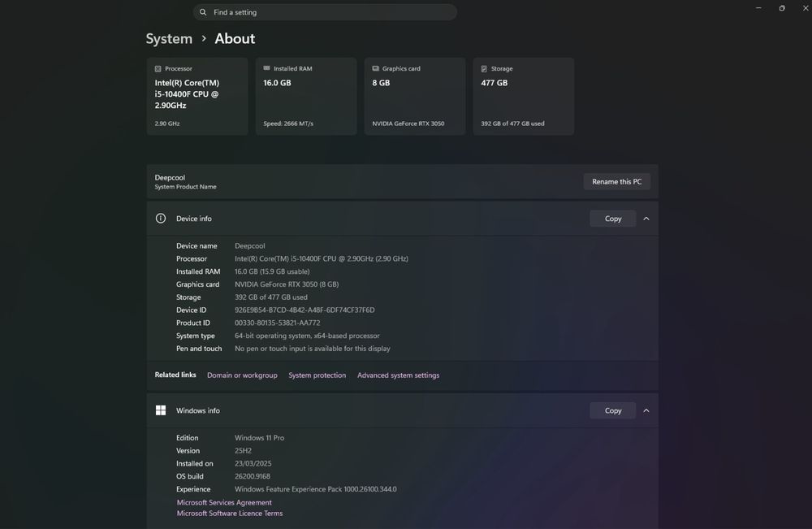This screenshot has width=812, height=529.
Task: Open the Processor info card
Action: [x=197, y=97]
